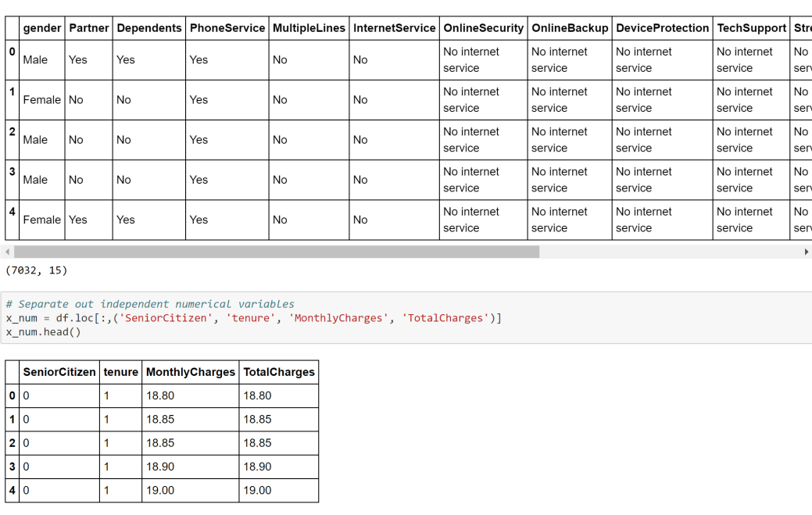Click the tenure value in row 2

(120, 444)
